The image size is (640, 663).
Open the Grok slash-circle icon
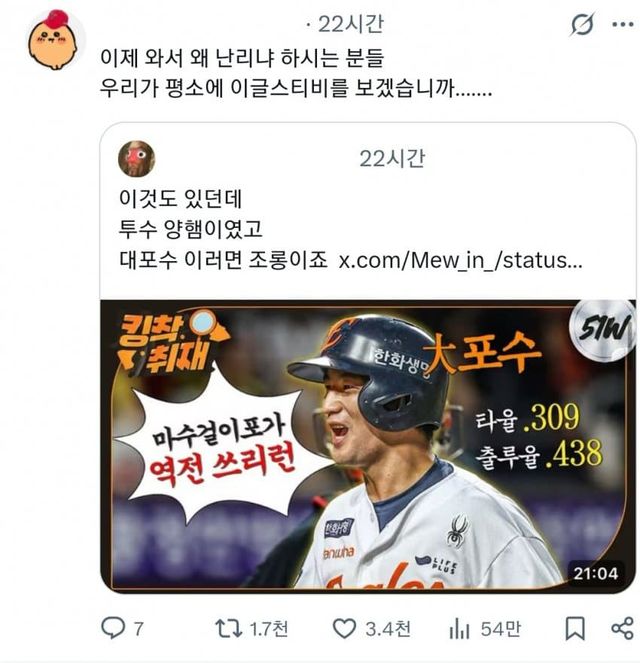pos(583,24)
